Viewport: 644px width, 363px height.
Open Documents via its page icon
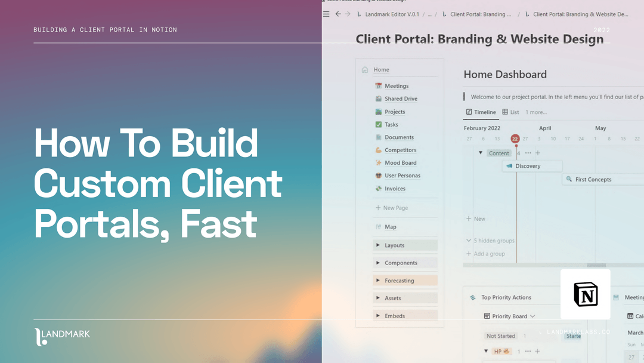coord(378,137)
